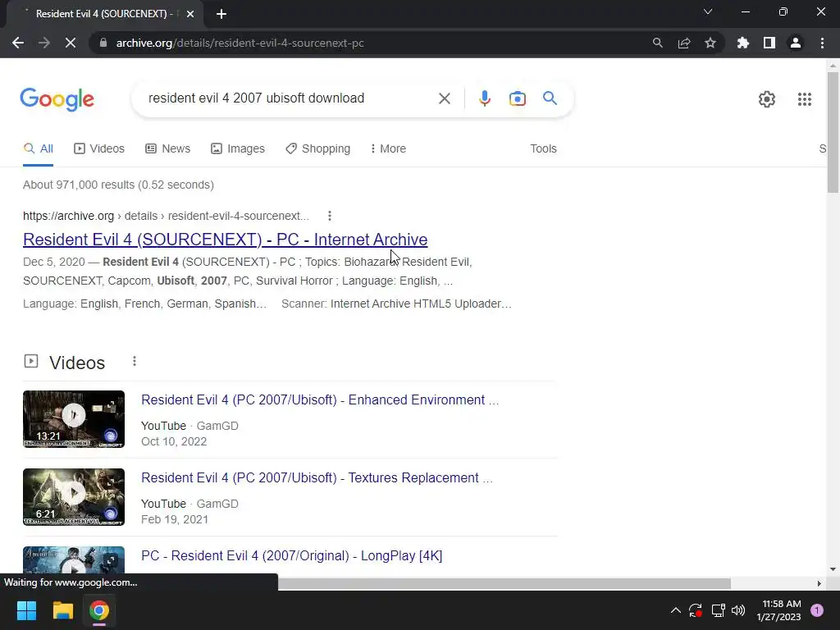Open the LongPlay [4K] video link

coord(291,555)
